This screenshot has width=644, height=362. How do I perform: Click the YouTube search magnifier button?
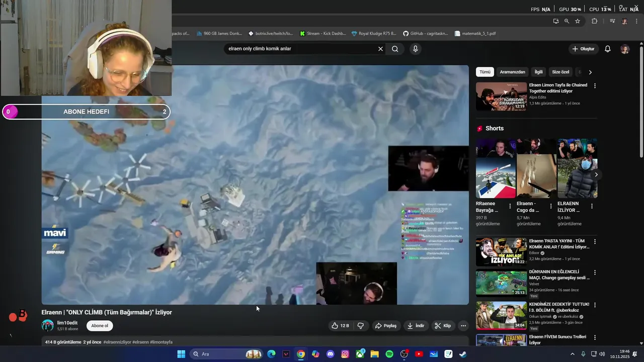tap(395, 49)
